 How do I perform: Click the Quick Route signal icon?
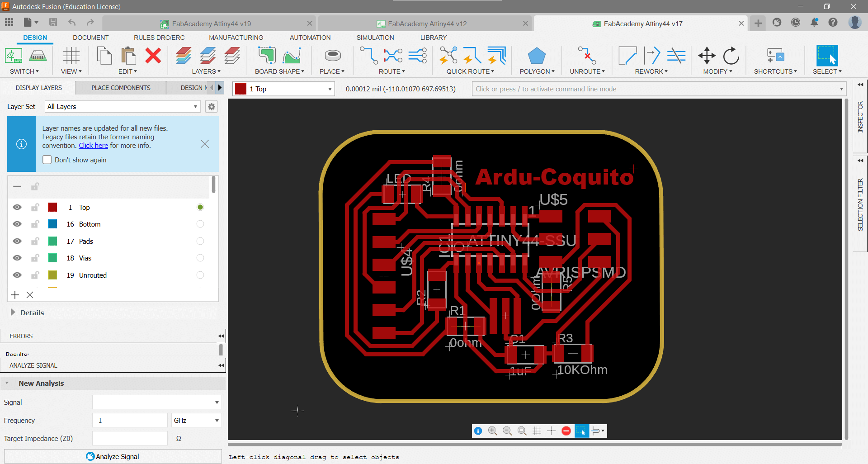[x=472, y=56]
